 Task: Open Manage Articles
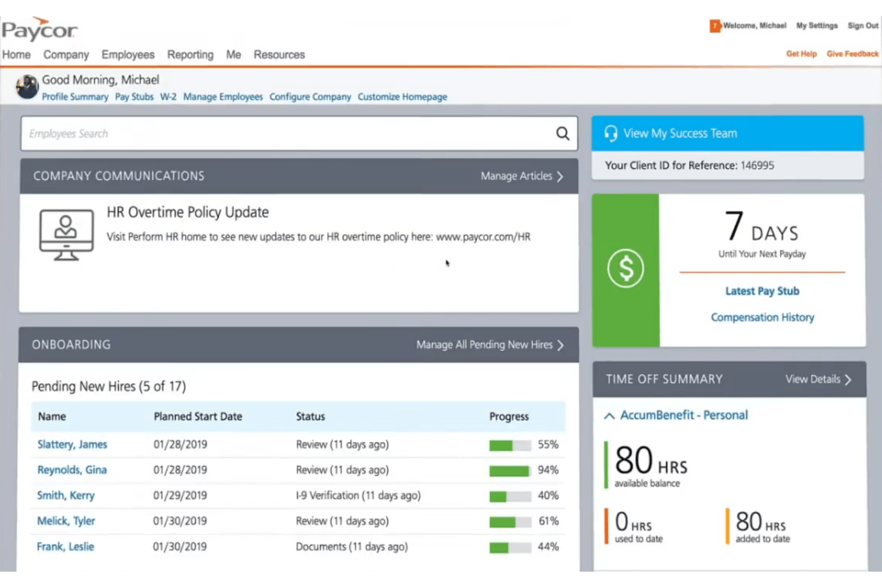pos(517,176)
